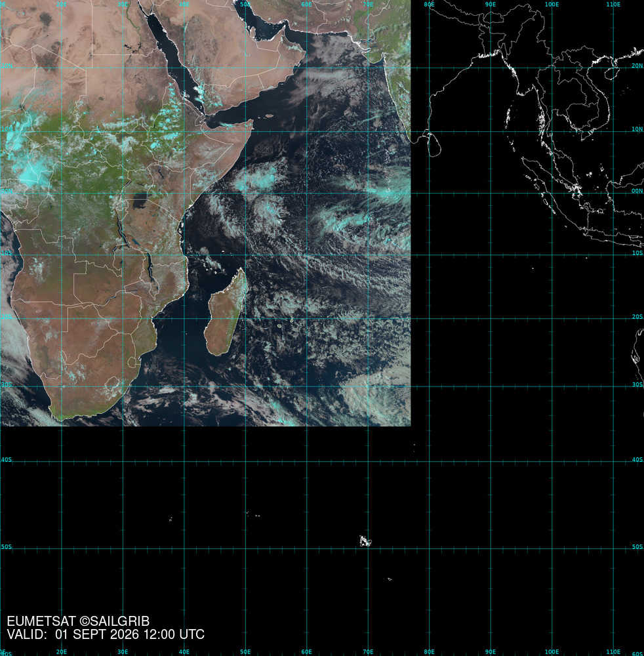Click the Kerguelen Islands outline near 70E 50S
The width and height of the screenshot is (644, 656).
point(365,541)
